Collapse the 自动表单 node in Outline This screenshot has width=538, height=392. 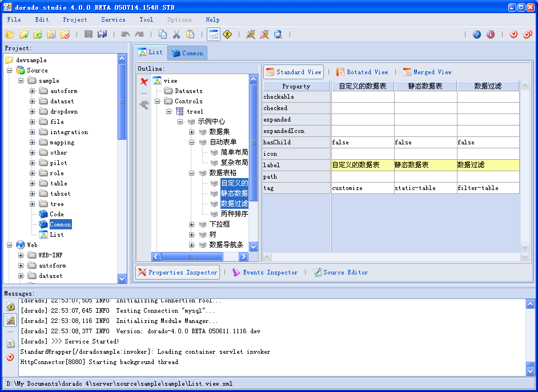pyautogui.click(x=192, y=142)
